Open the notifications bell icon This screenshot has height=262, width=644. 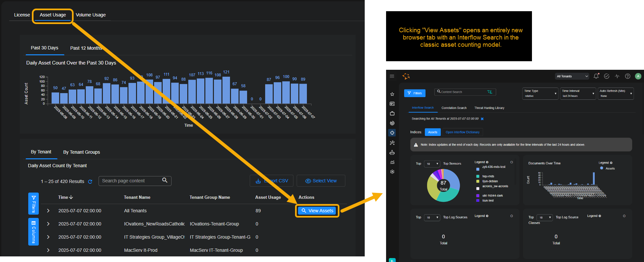[x=596, y=76]
